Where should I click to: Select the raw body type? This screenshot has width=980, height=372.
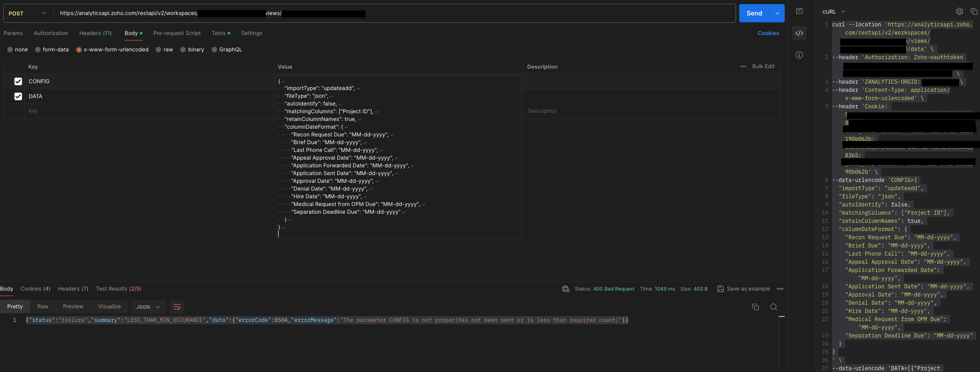158,50
